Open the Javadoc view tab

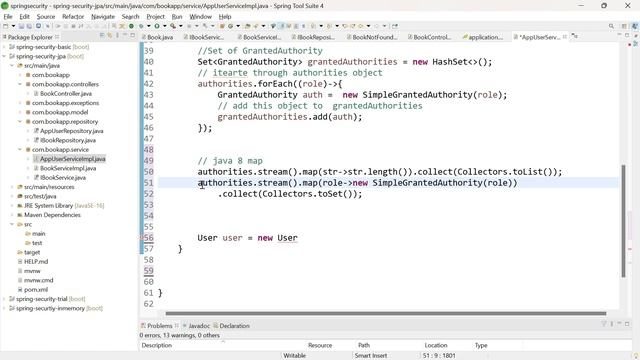click(x=196, y=326)
